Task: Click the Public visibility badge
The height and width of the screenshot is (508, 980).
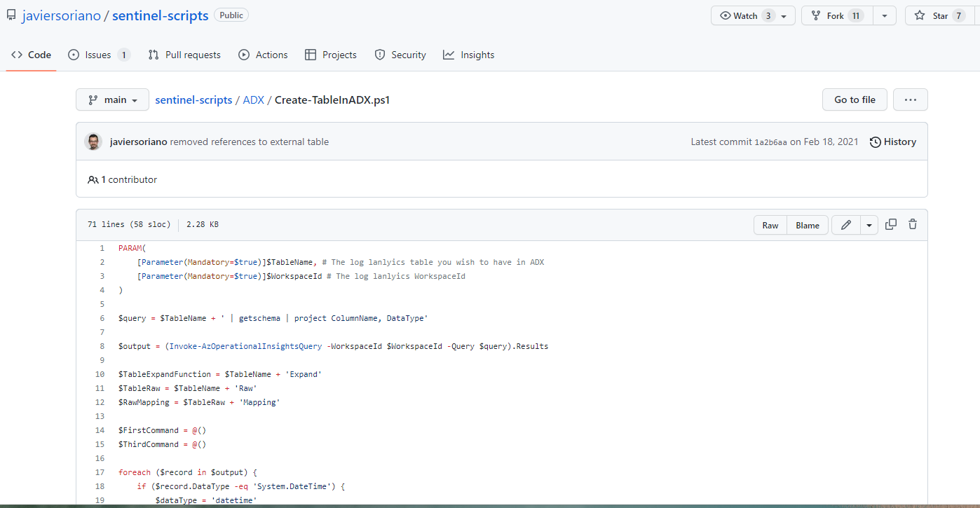Action: point(231,15)
